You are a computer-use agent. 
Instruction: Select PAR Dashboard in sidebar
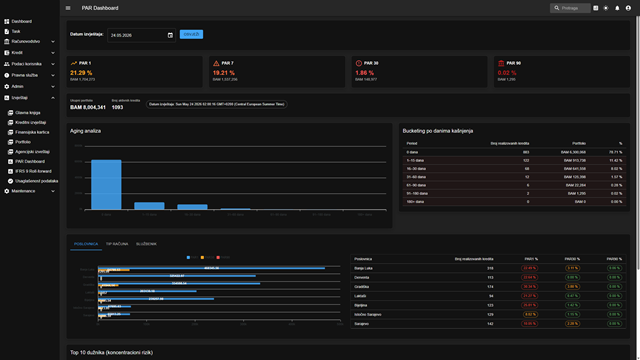click(x=30, y=162)
